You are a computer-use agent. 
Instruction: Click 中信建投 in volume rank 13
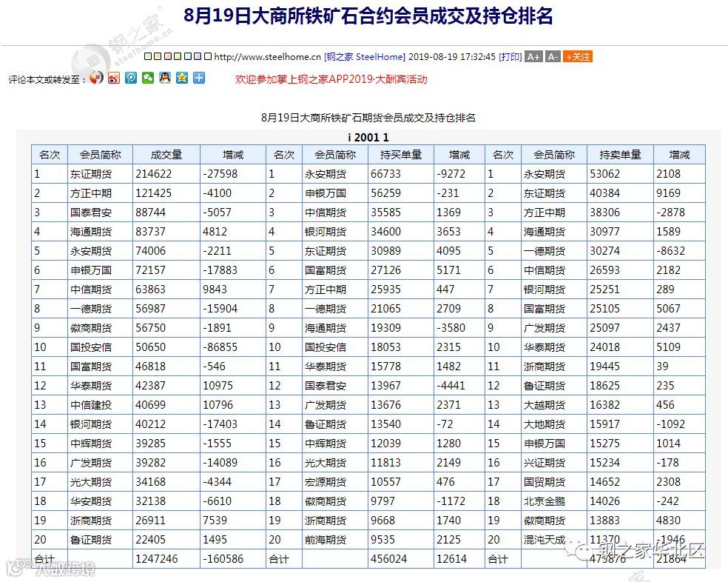[x=91, y=405]
